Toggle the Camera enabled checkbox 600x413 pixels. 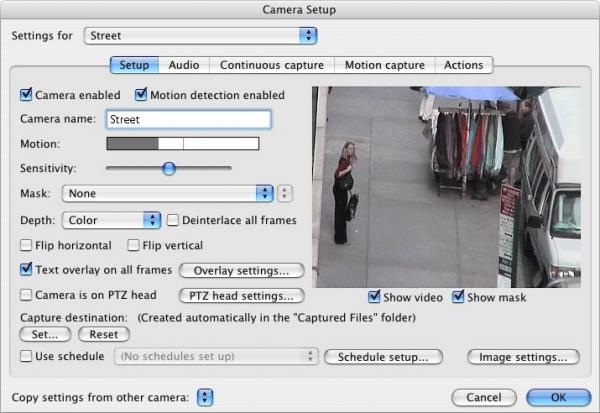coord(26,95)
